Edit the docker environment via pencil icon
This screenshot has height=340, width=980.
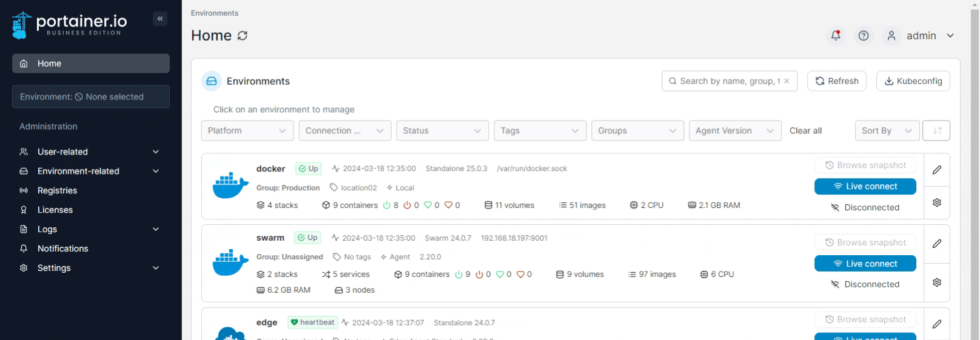coord(936,170)
